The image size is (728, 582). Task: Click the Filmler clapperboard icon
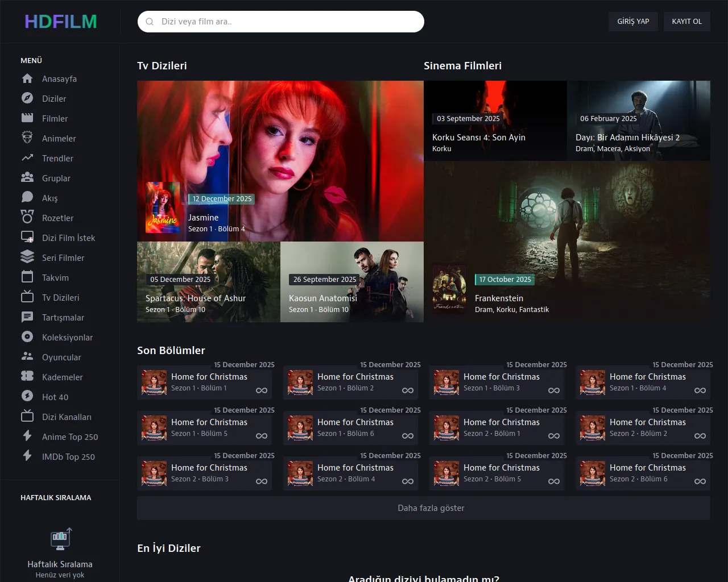pos(27,118)
